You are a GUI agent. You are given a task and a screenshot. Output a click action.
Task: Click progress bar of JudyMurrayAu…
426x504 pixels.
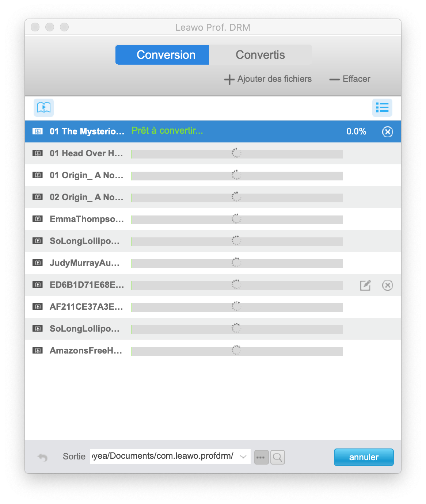point(237,264)
